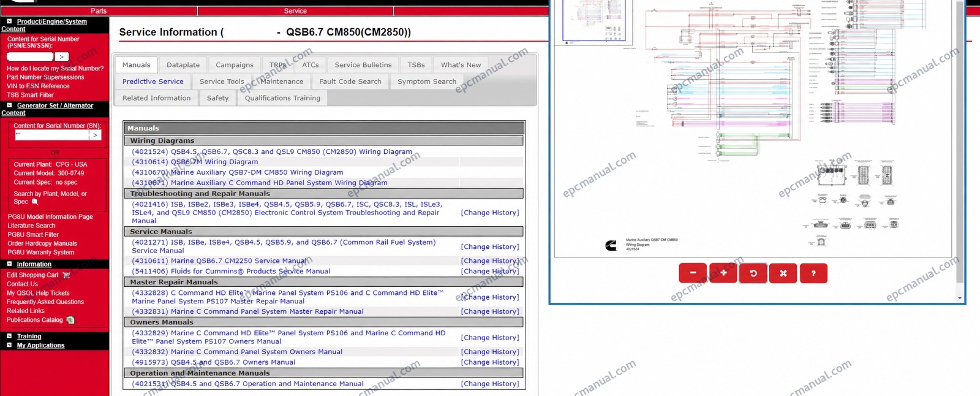Screen dimensions: 980x396
Task: Open the Qualifications Training tab
Action: click(282, 98)
